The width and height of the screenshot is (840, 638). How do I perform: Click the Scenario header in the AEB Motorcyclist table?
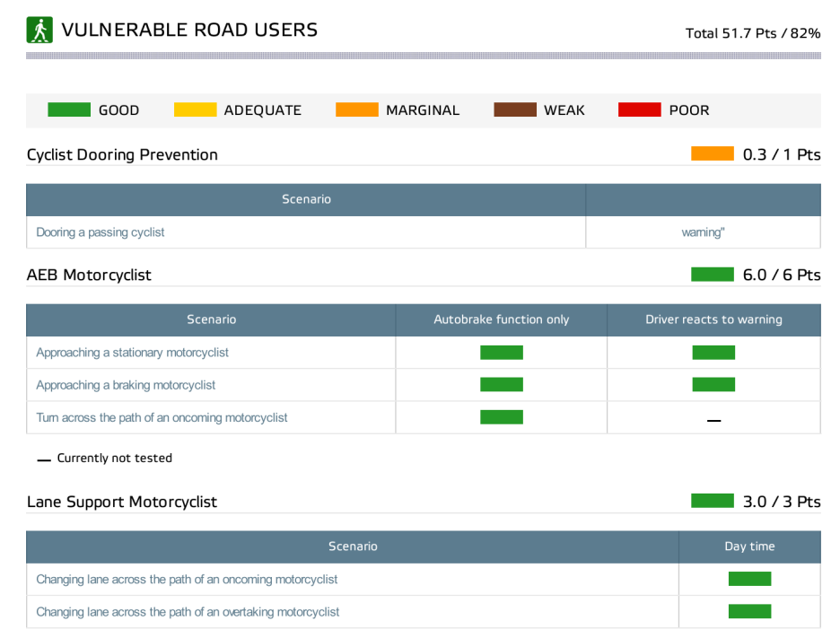coord(212,319)
